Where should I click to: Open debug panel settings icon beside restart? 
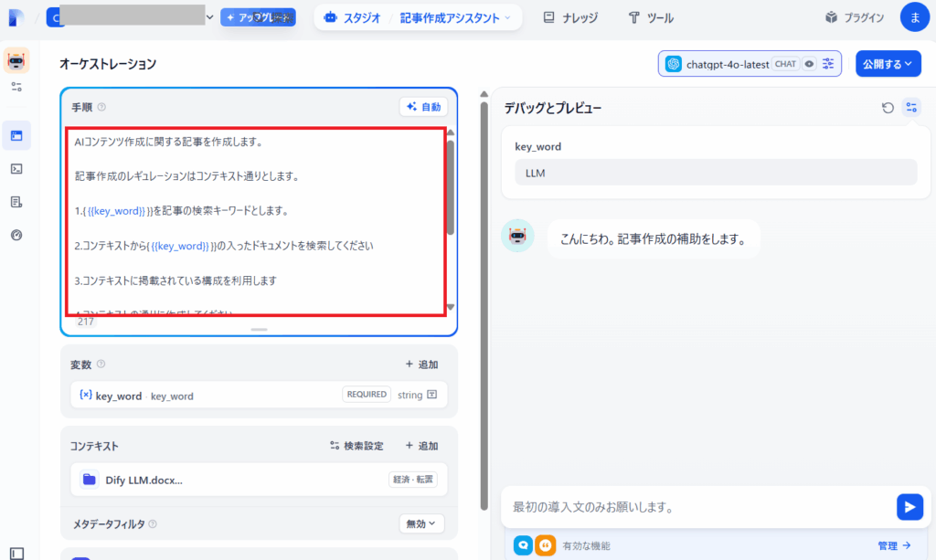point(910,107)
